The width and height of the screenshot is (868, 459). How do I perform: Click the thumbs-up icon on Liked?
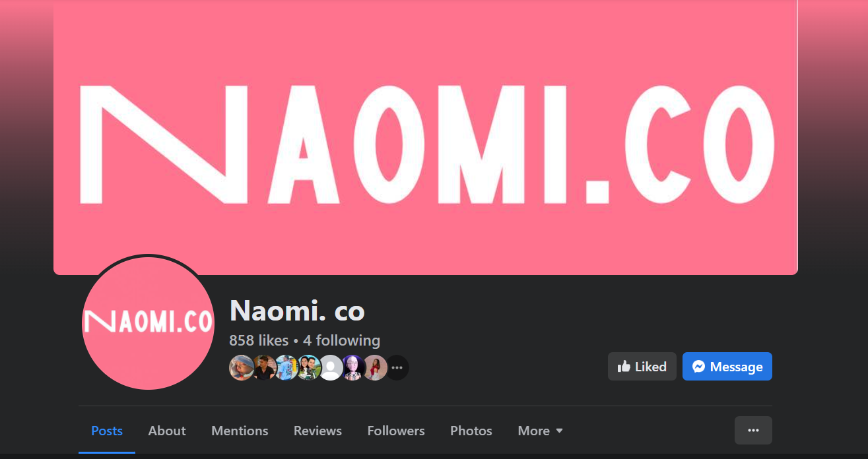click(624, 366)
